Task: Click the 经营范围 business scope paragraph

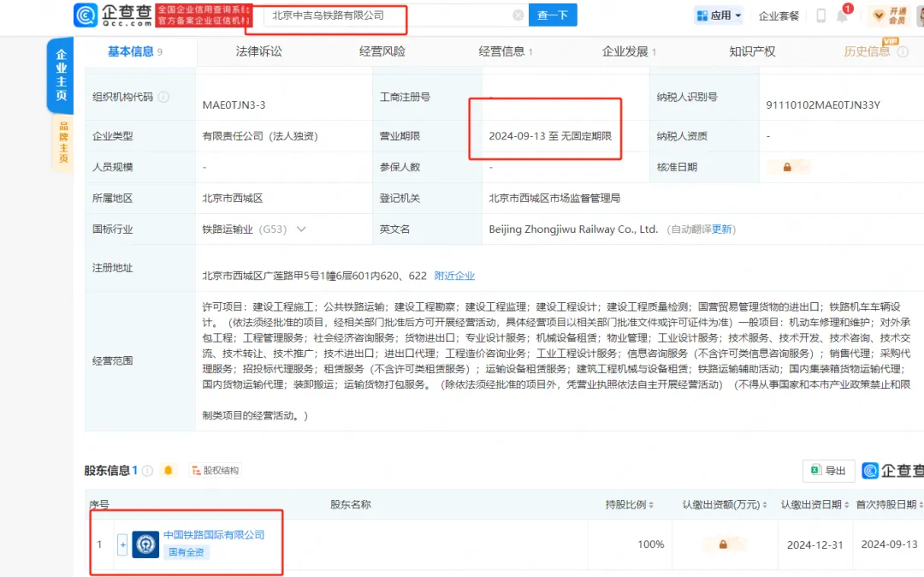Action: 556,360
